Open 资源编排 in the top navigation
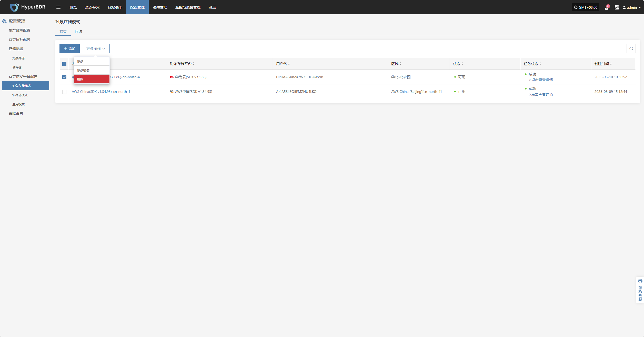Screen dimensions: 644x337 pyautogui.click(x=115, y=7)
